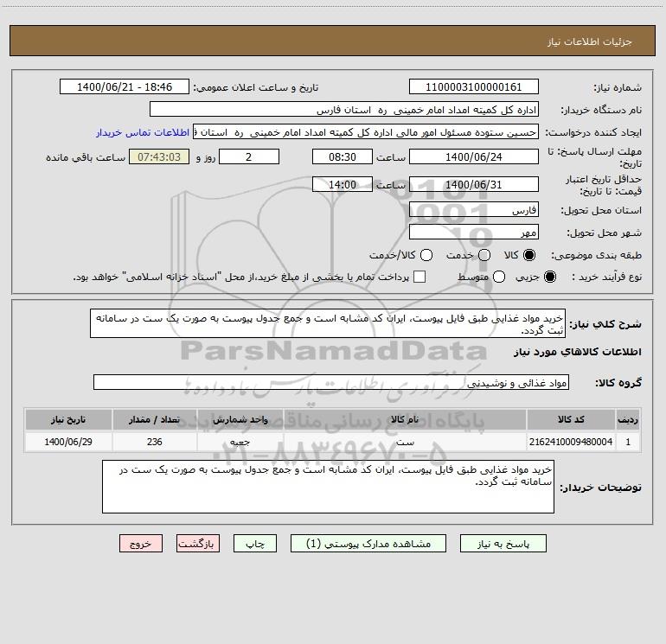Click the unit cell جعبه

point(240,442)
